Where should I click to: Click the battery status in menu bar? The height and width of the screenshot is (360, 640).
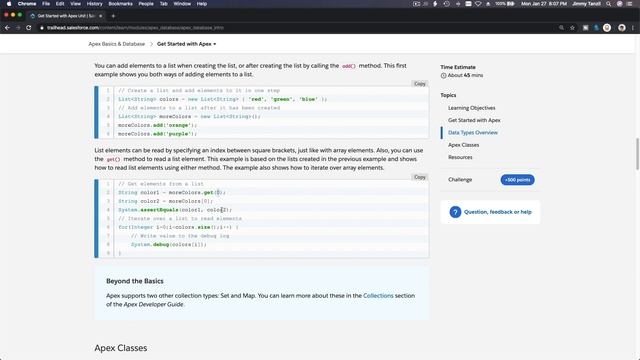click(x=505, y=4)
